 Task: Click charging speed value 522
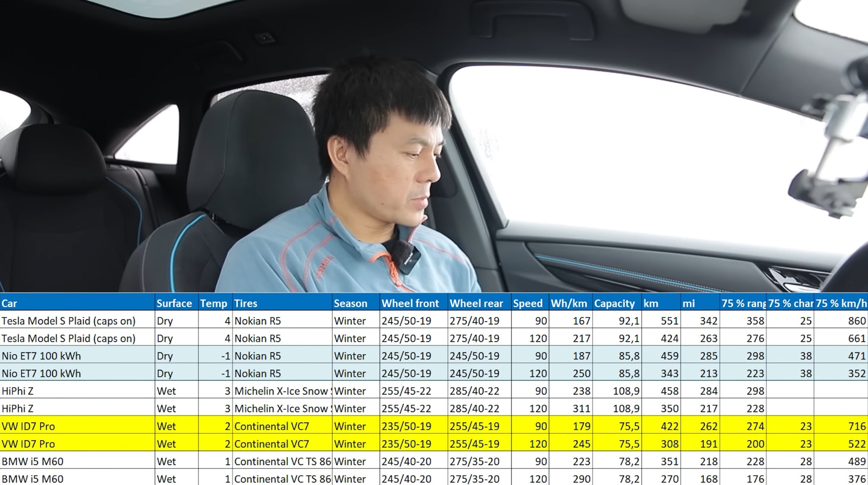coord(857,444)
